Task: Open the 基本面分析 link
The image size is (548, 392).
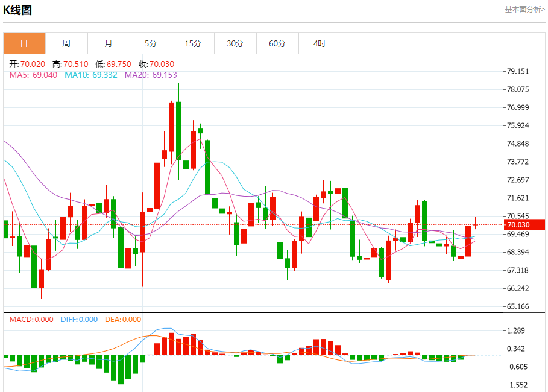Action: pyautogui.click(x=524, y=10)
